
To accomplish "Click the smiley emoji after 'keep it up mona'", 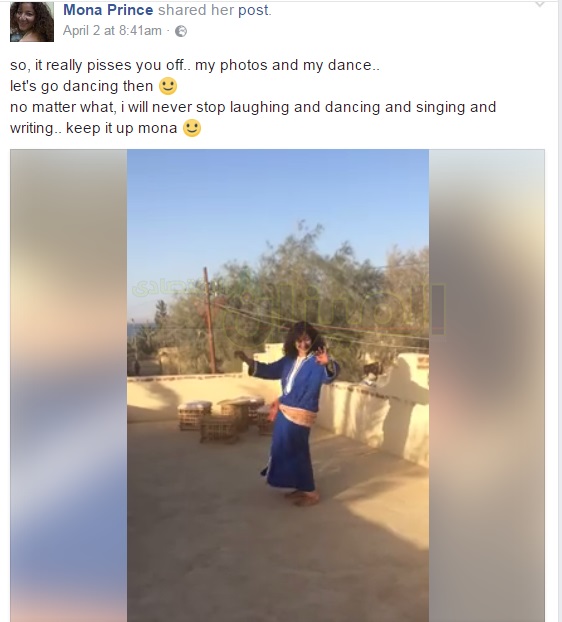I will 192,128.
